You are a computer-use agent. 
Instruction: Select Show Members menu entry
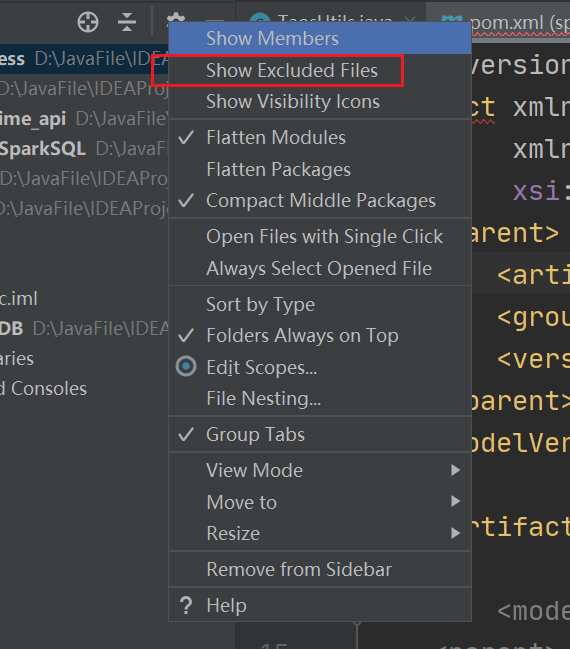pyautogui.click(x=320, y=38)
